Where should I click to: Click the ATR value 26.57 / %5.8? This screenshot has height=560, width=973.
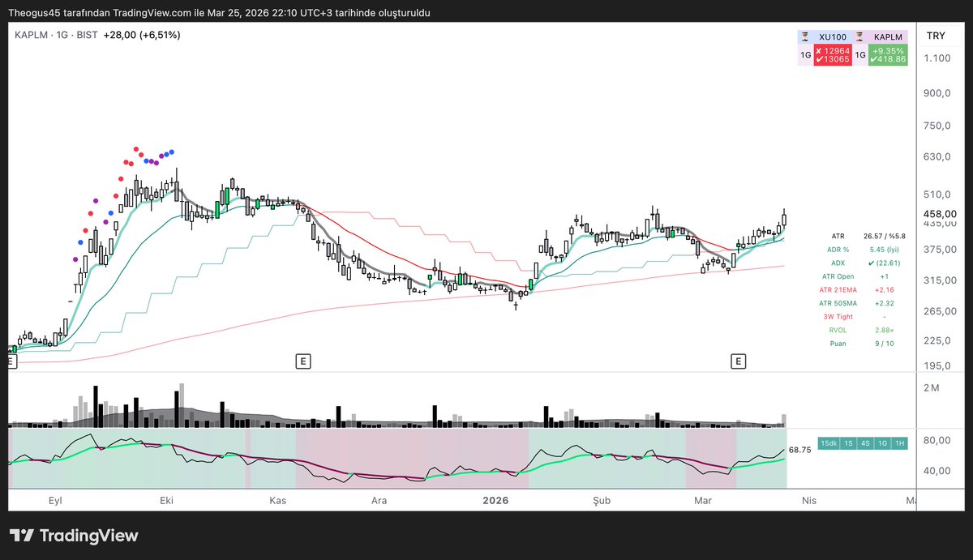pyautogui.click(x=885, y=236)
